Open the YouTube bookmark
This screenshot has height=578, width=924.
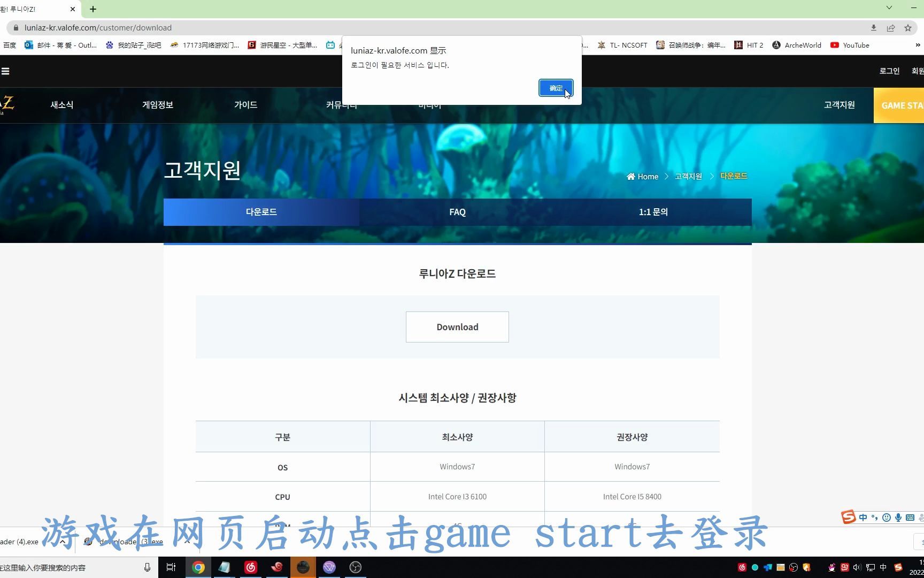tap(850, 45)
